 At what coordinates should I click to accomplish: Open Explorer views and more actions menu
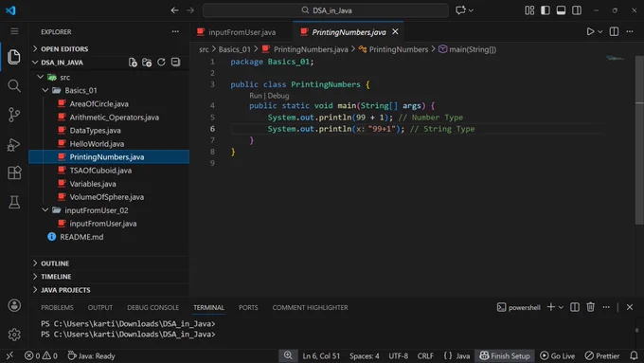click(175, 31)
